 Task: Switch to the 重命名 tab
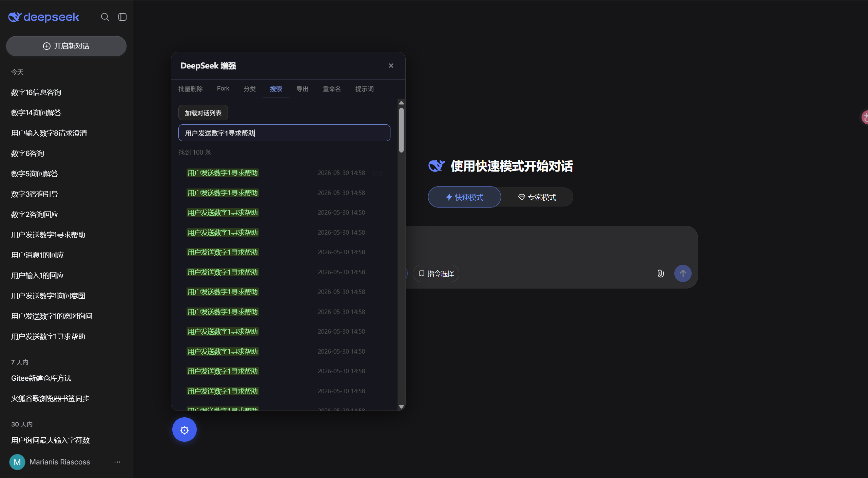(332, 89)
